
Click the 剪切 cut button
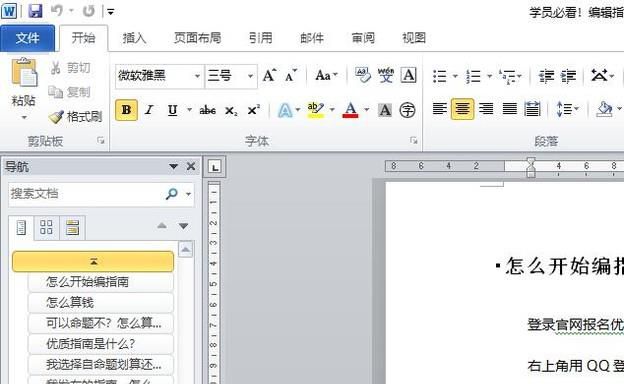click(x=70, y=68)
